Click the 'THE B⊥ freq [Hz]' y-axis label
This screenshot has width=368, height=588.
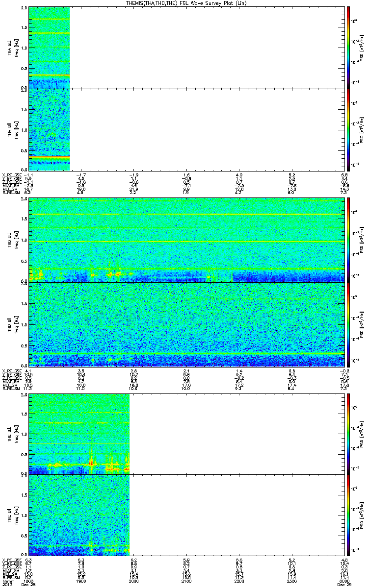point(12,433)
